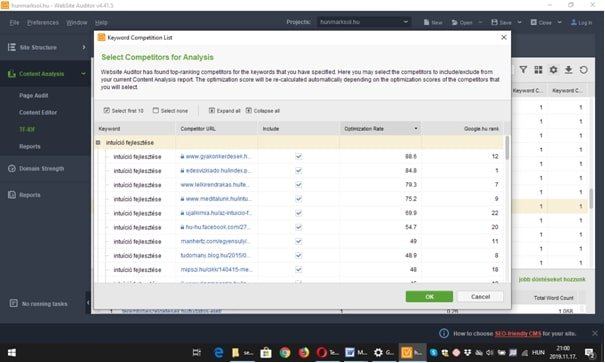Screen dimensions: 605x363
Task: Click the Save project icon
Action: (494, 22)
